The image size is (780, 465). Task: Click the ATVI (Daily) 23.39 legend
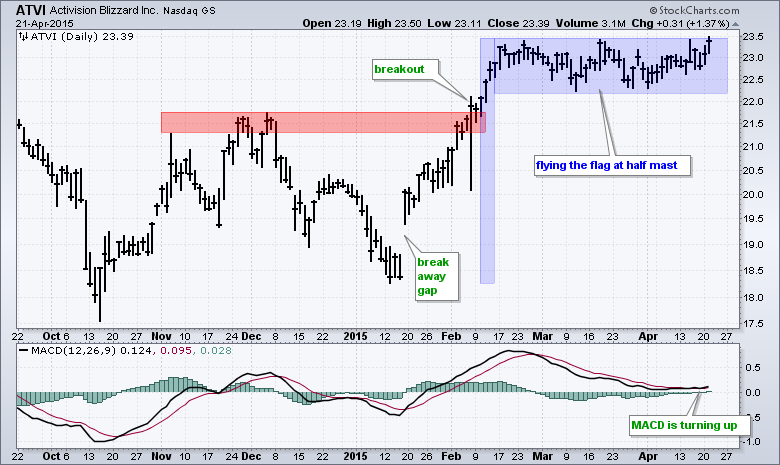82,36
